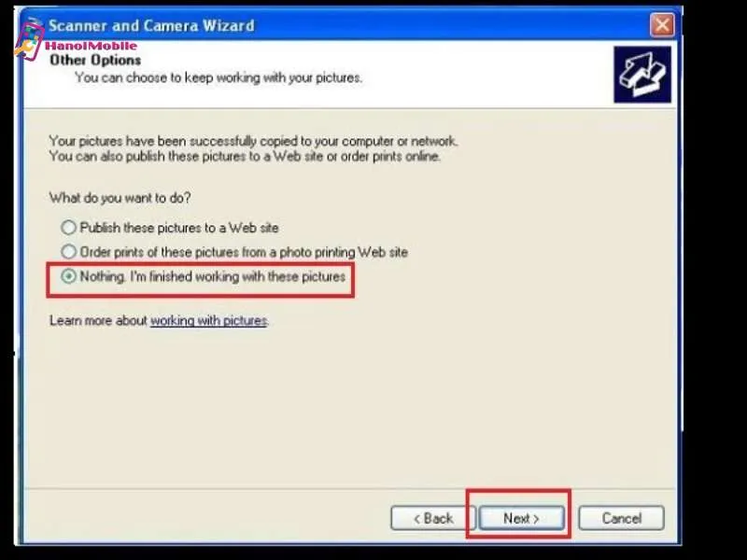Image resolution: width=747 pixels, height=560 pixels.
Task: Continue with the Next button
Action: coord(521,518)
